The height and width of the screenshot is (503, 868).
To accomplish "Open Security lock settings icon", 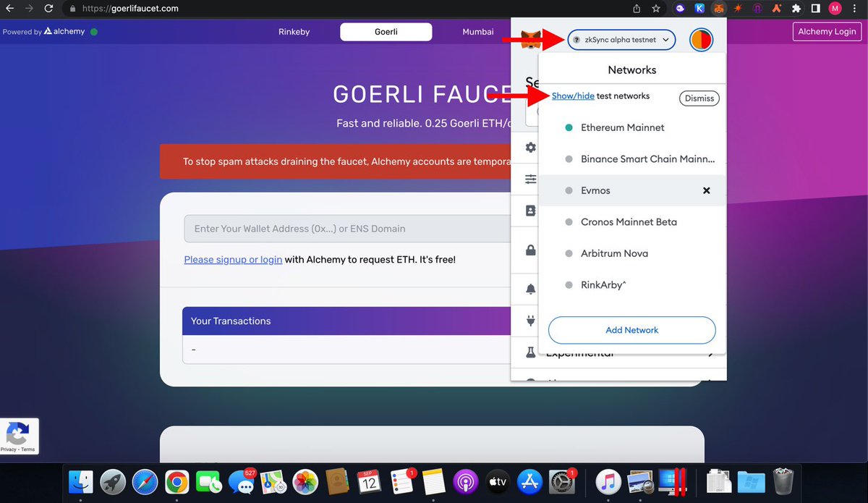I will [531, 250].
